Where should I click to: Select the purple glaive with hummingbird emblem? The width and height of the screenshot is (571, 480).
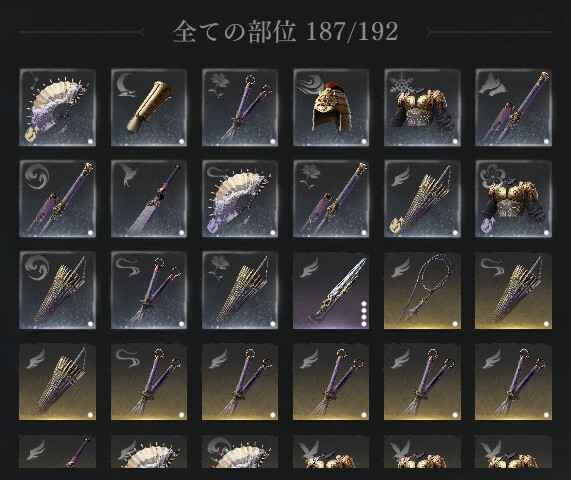pos(149,199)
